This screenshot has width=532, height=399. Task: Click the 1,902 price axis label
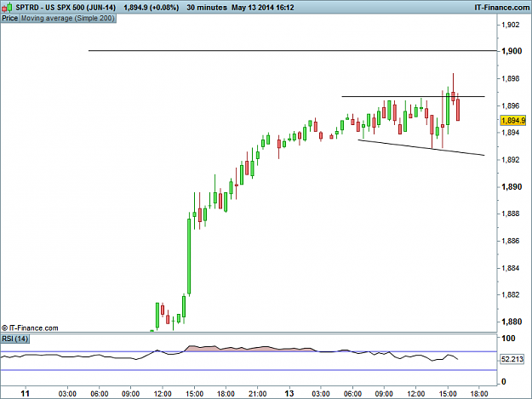(510, 25)
